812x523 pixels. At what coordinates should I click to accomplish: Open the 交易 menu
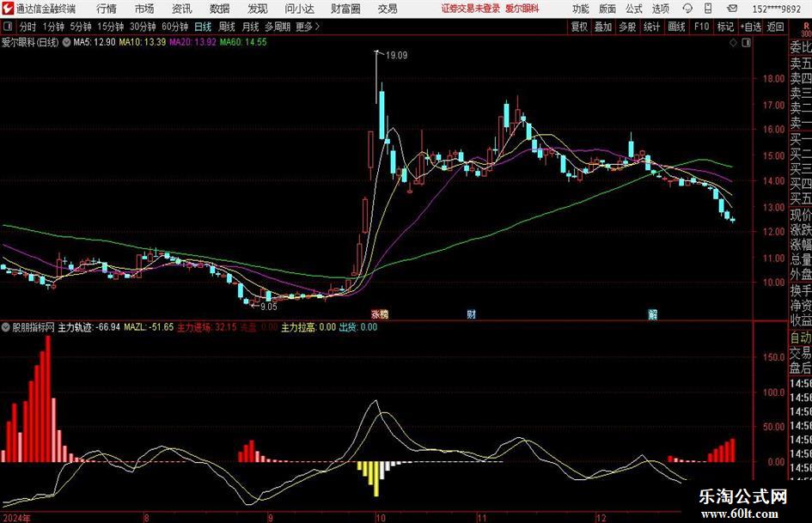point(388,9)
